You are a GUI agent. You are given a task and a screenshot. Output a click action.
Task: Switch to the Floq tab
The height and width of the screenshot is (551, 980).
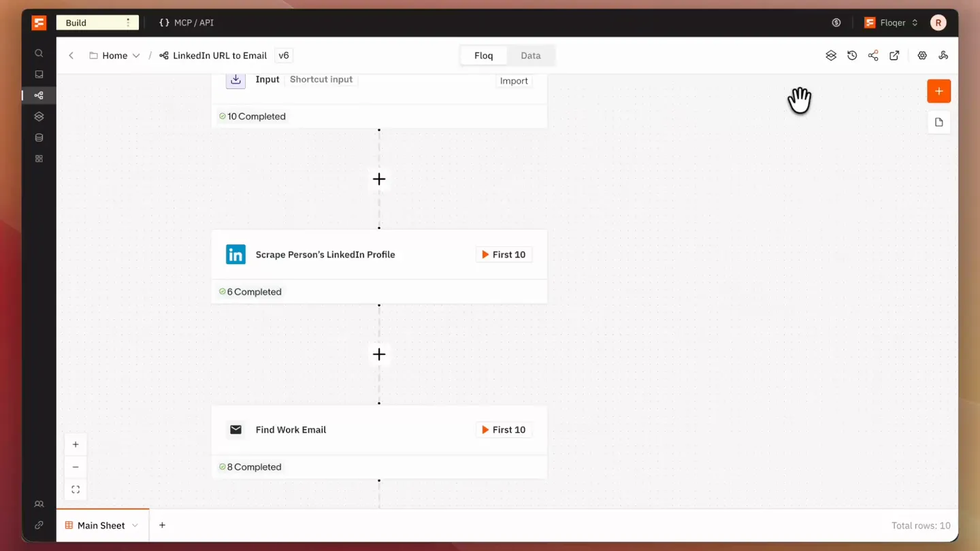tap(484, 56)
